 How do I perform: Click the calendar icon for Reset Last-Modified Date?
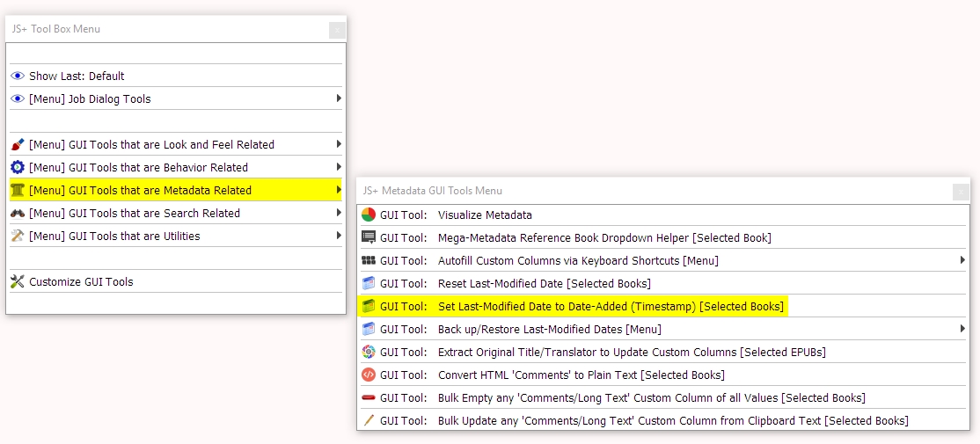369,283
